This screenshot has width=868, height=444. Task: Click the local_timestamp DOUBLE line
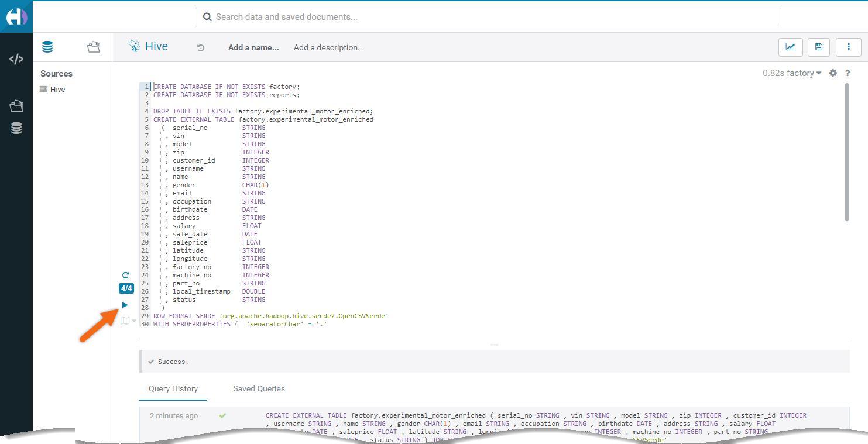(215, 291)
